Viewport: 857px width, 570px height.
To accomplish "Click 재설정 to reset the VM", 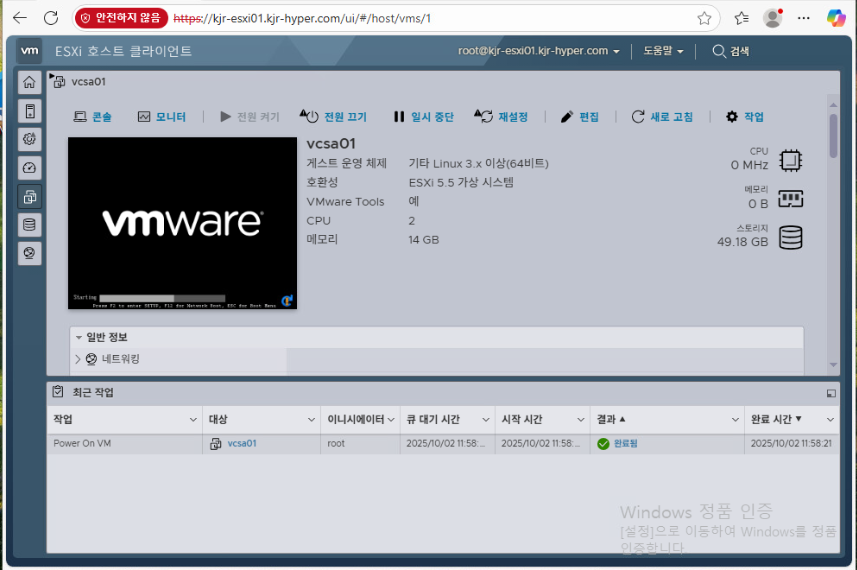I will (501, 117).
